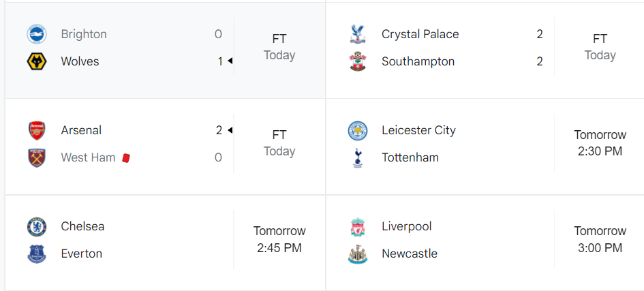
Task: Open the Chelsea vs Everton match card
Action: (x=165, y=243)
